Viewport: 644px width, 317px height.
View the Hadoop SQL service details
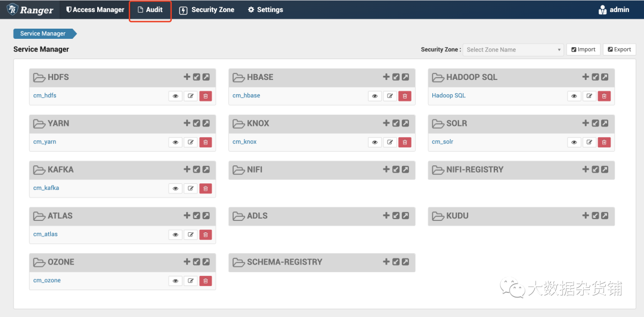(574, 96)
